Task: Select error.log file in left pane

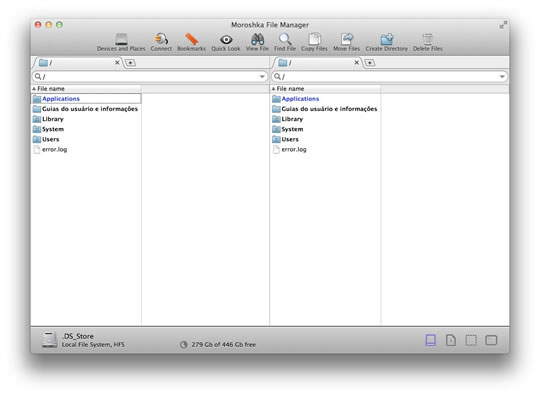Action: point(86,149)
